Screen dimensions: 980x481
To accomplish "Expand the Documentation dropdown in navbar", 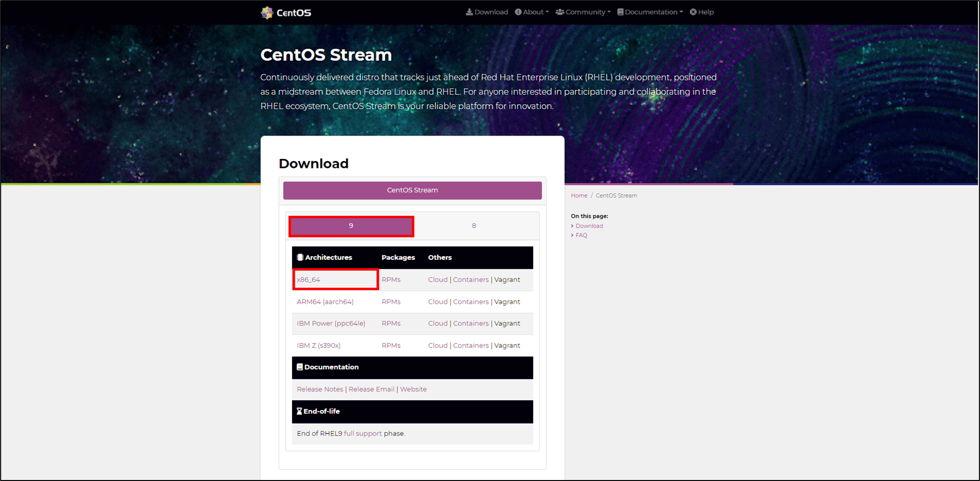I will tap(650, 12).
